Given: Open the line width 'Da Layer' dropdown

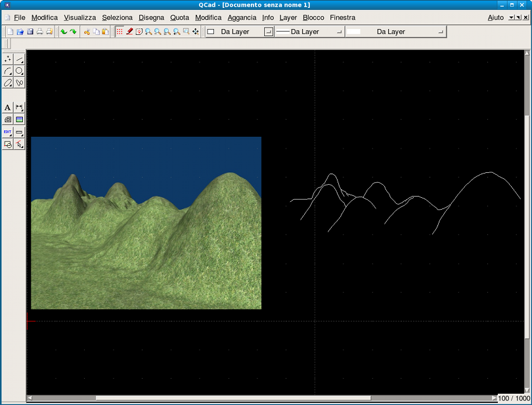Looking at the screenshot, I should click(309, 32).
